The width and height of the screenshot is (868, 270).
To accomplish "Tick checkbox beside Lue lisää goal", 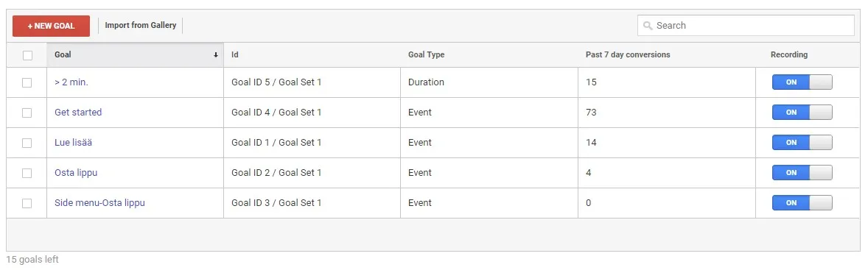I will [x=27, y=143].
